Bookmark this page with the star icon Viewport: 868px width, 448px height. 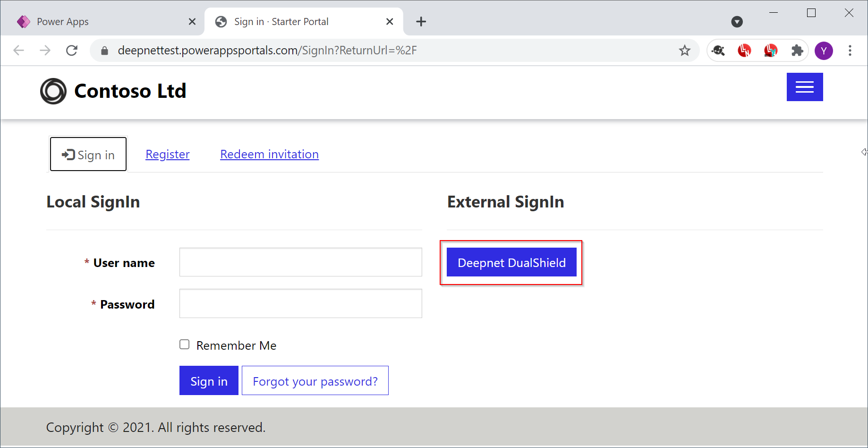pos(685,51)
